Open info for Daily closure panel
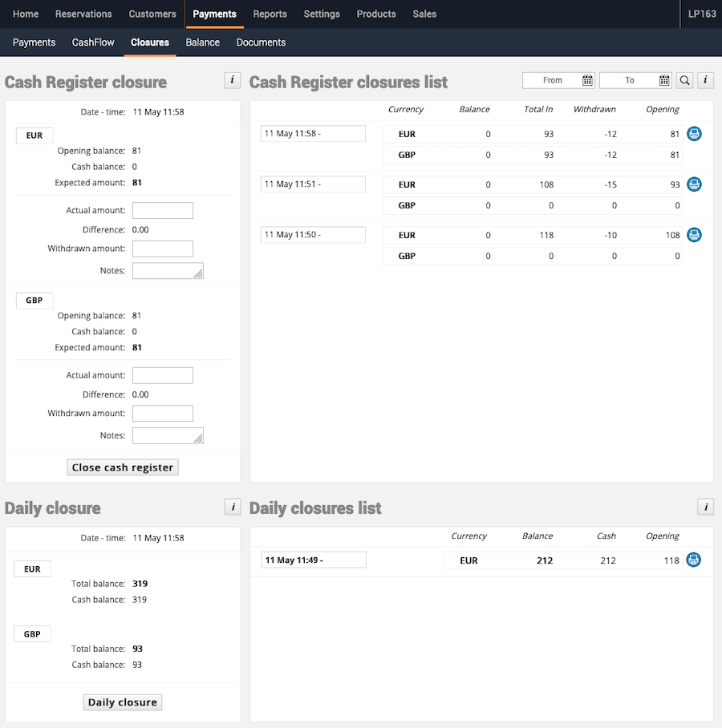The image size is (722, 728). point(233,507)
